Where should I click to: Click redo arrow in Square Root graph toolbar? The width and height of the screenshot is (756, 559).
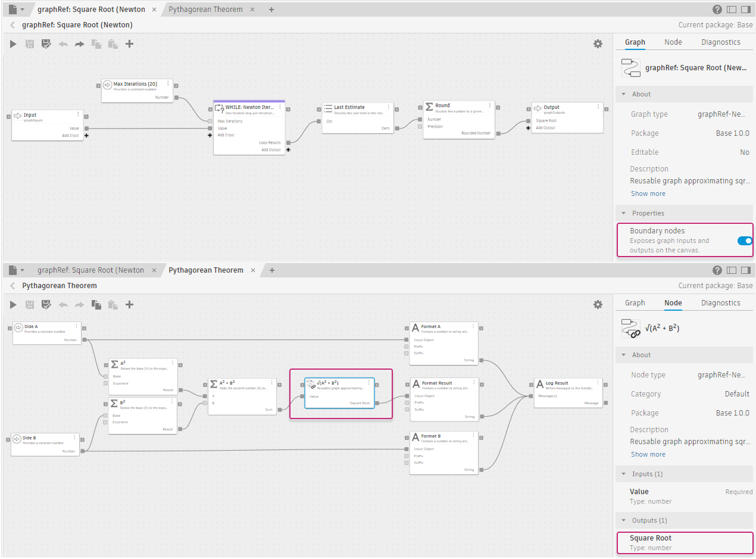[79, 44]
